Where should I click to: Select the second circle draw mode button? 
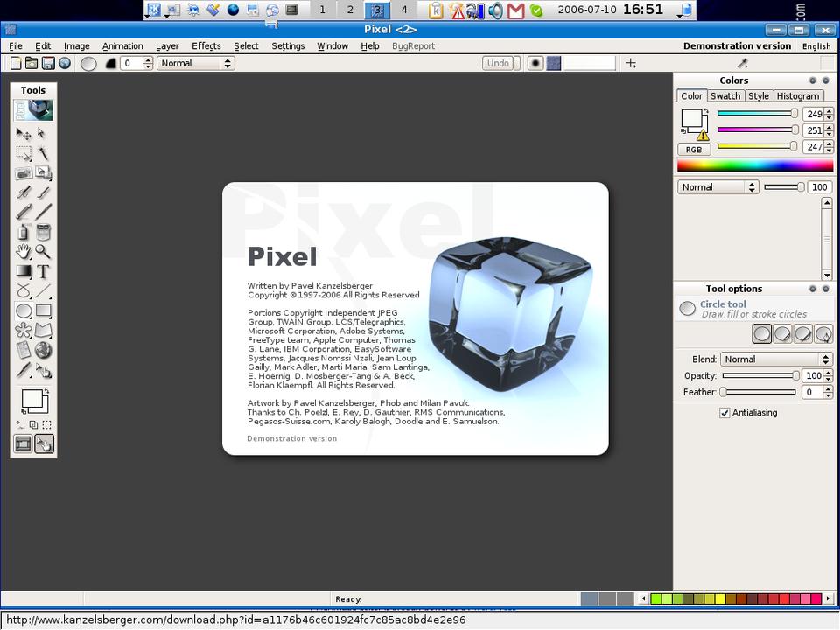(782, 333)
